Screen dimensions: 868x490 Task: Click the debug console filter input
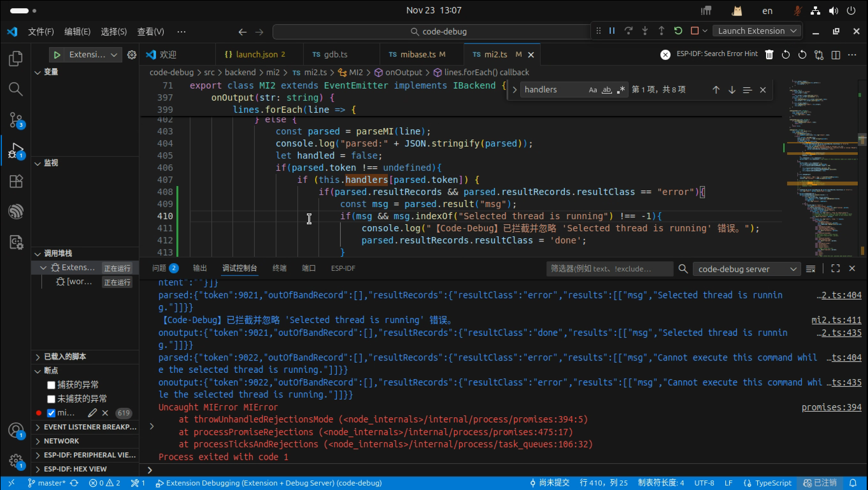click(x=609, y=269)
